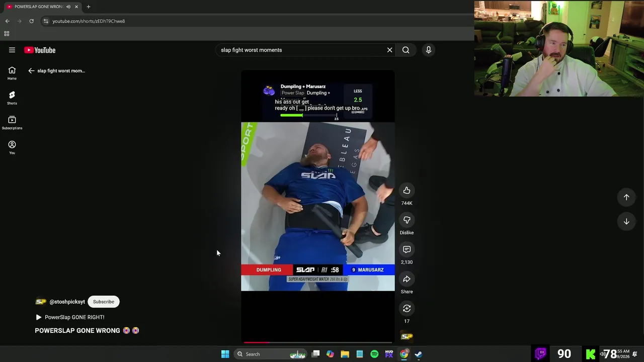Mute the tab using the speaker icon
The height and width of the screenshot is (362, 644).
coord(68,7)
